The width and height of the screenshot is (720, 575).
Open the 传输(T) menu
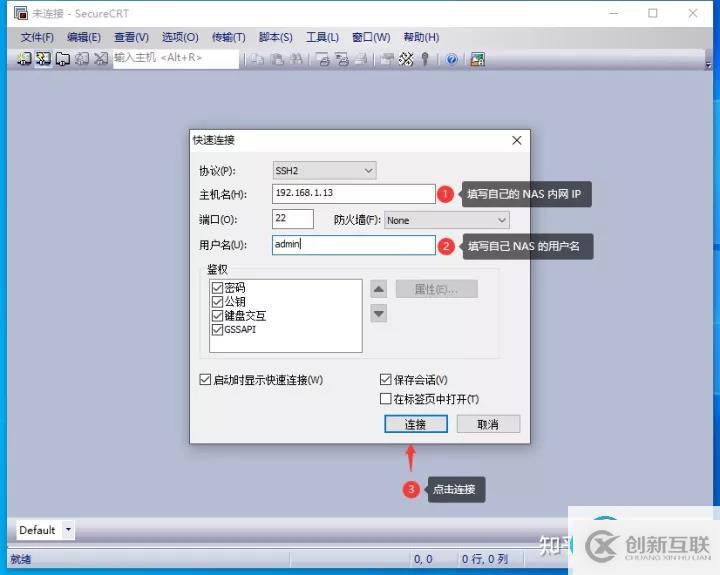point(229,37)
